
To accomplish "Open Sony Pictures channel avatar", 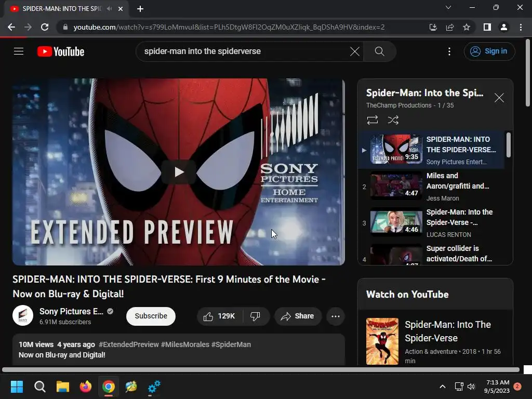I will coord(23,315).
